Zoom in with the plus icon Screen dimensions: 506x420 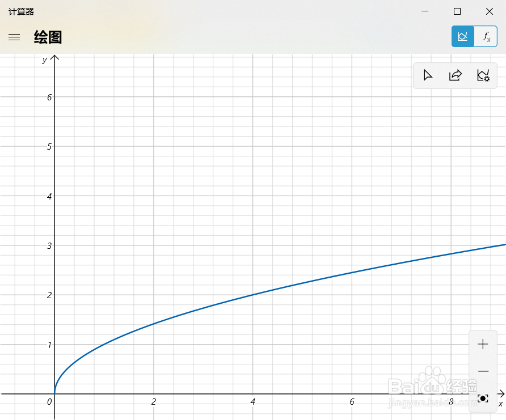pyautogui.click(x=483, y=343)
